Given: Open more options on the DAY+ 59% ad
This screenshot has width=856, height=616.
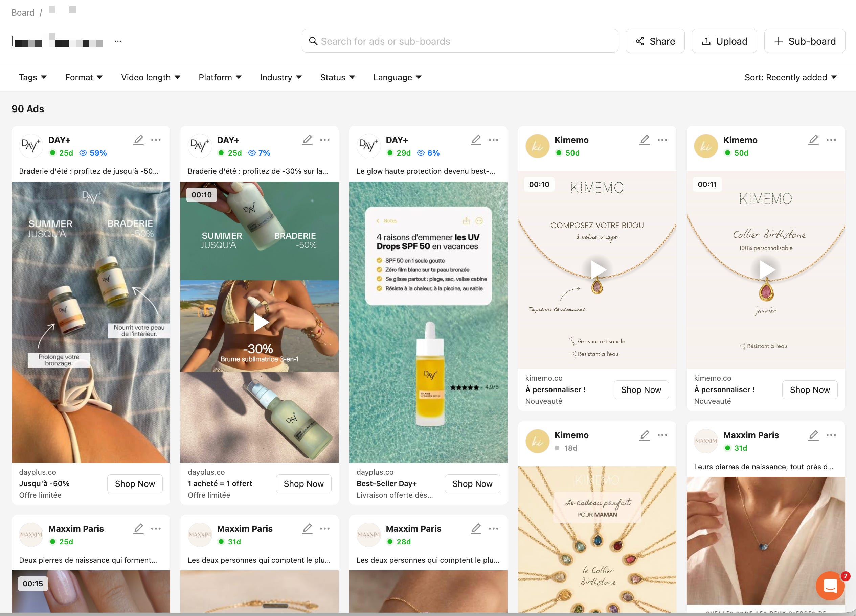Looking at the screenshot, I should click(x=156, y=140).
